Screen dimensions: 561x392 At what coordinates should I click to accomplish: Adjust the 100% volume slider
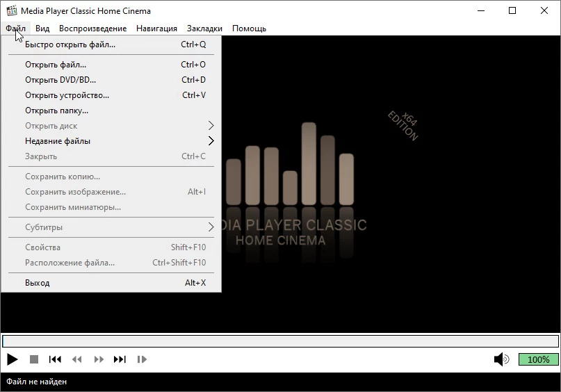(x=538, y=359)
